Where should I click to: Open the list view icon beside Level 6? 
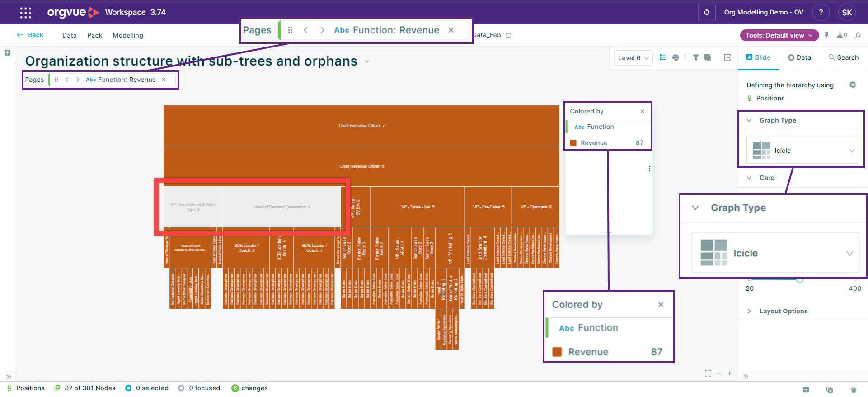pos(662,57)
